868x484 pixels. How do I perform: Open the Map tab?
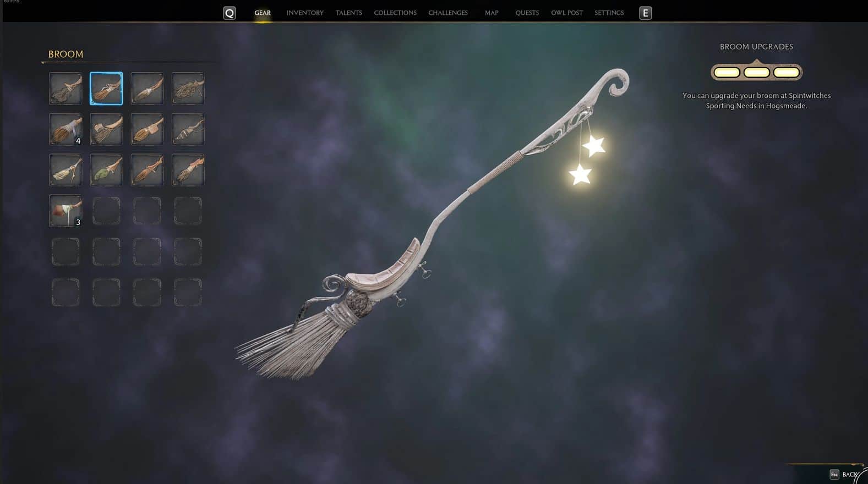(492, 13)
